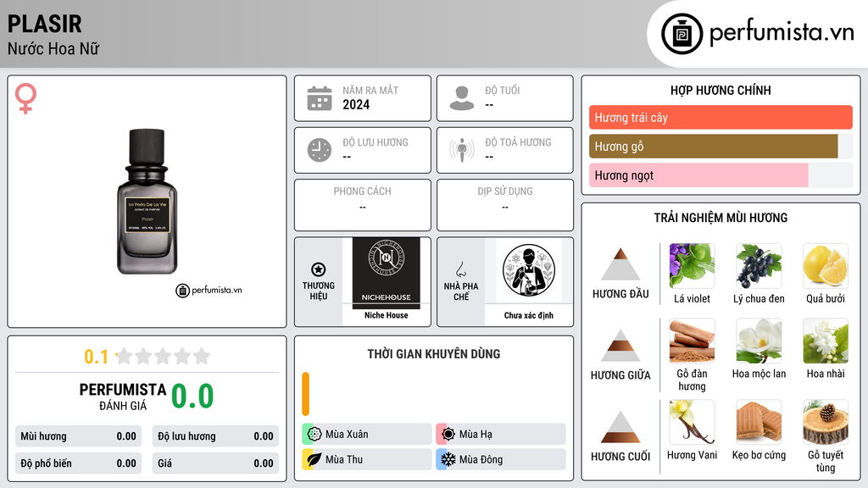
Task: Click the Mùi hương 0.00 score row
Action: tap(78, 436)
